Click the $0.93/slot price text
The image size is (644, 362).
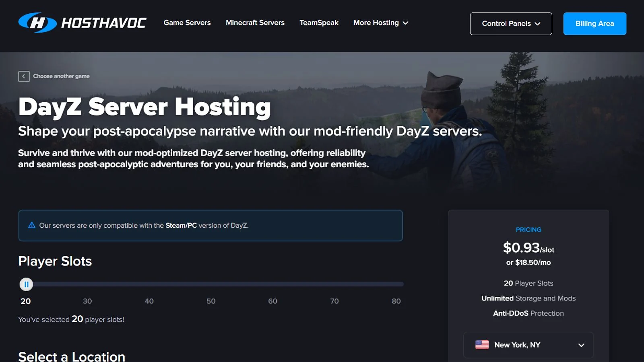coord(528,248)
